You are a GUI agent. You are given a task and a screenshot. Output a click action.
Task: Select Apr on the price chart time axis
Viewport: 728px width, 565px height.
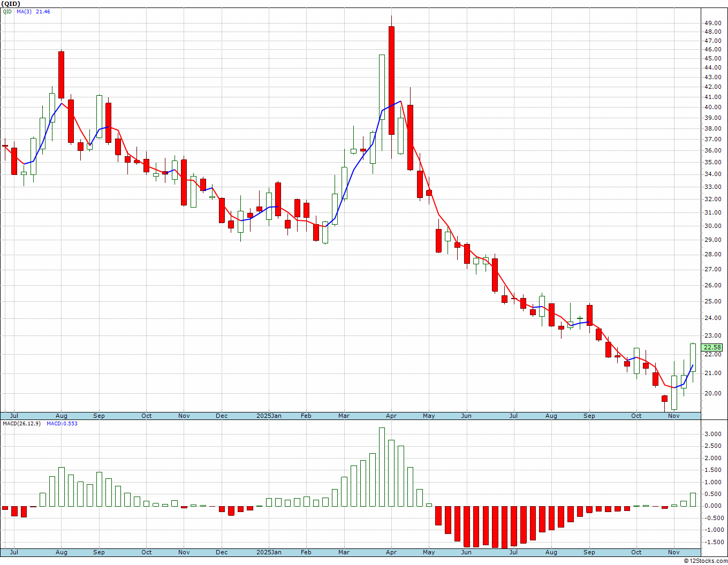pyautogui.click(x=391, y=416)
